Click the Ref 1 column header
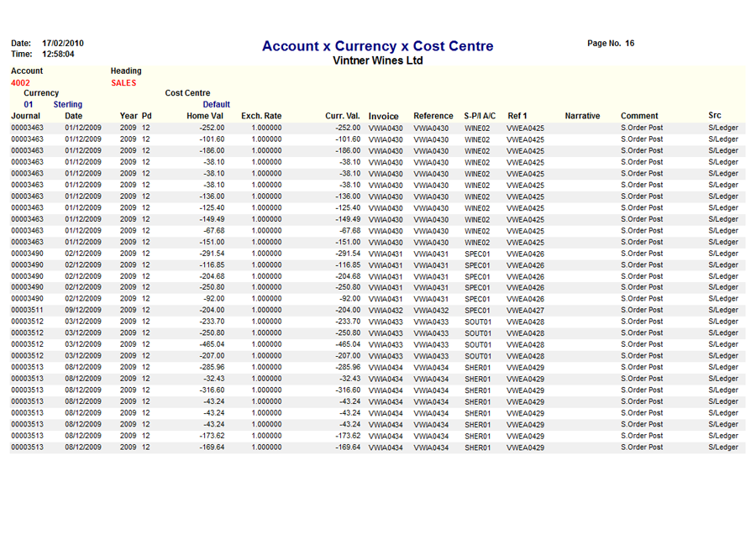This screenshot has width=756, height=534. 517,116
